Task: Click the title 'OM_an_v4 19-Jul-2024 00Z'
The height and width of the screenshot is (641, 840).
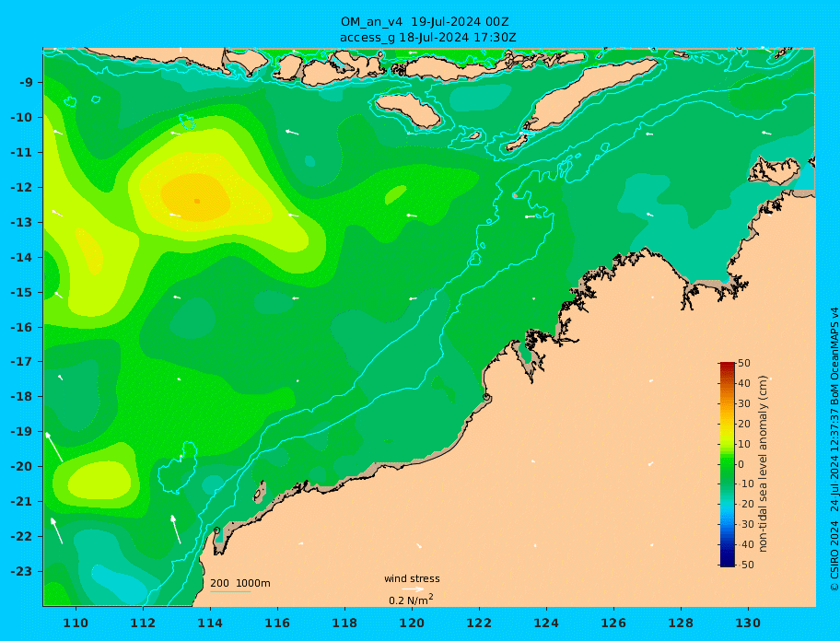Action: pyautogui.click(x=425, y=22)
